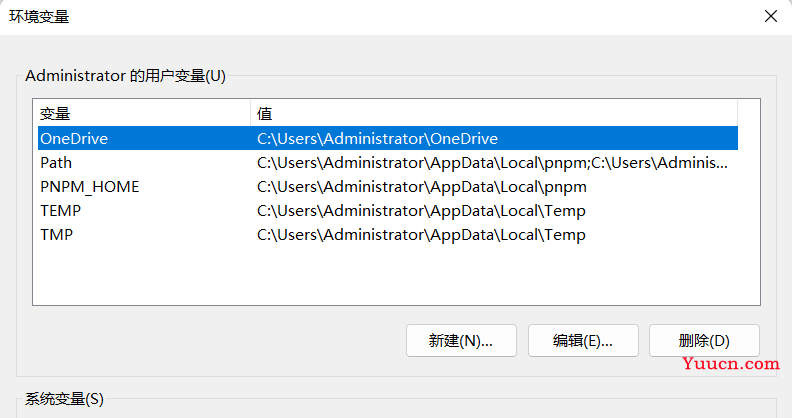
Task: Click the 变量 column header
Action: point(144,114)
